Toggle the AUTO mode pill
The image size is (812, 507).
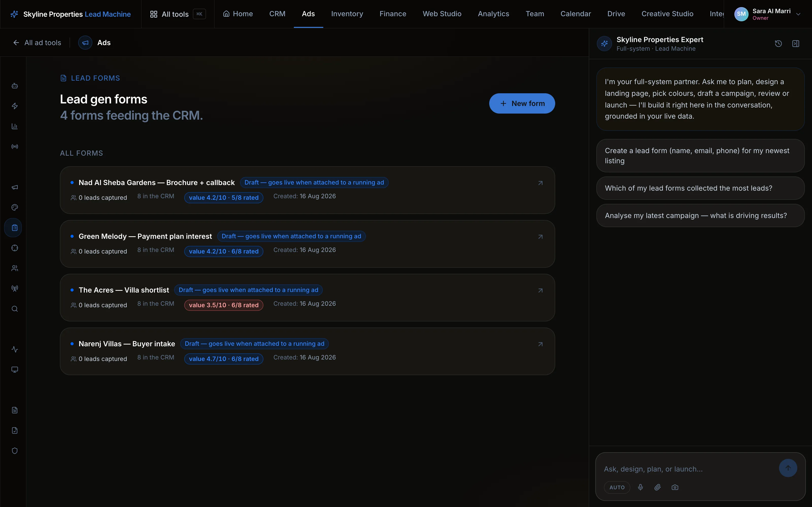pyautogui.click(x=617, y=487)
